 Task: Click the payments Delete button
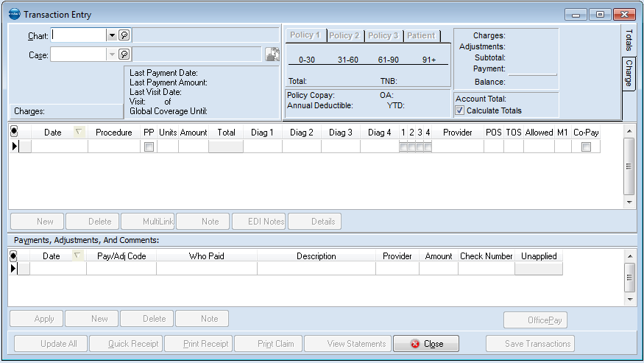pos(146,319)
